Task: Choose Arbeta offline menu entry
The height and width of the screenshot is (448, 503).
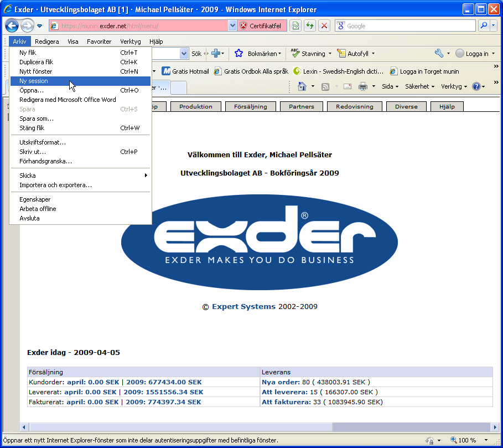Action: (81, 209)
